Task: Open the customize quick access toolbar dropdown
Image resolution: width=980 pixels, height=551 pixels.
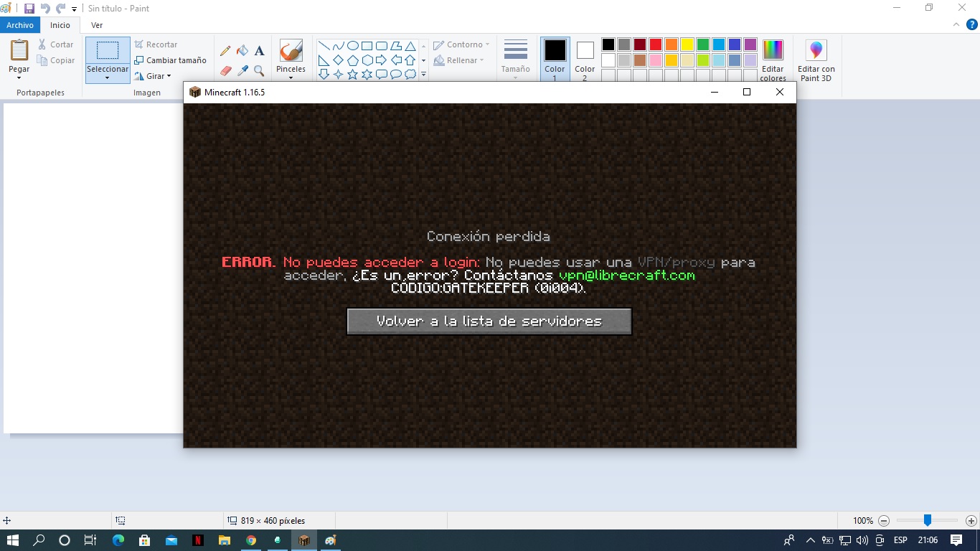Action: pyautogui.click(x=75, y=9)
